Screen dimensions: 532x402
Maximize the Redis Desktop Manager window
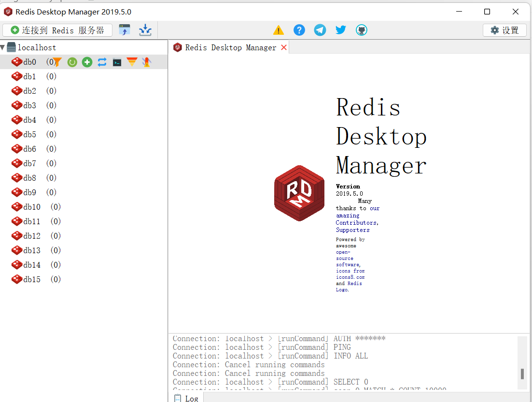(487, 12)
